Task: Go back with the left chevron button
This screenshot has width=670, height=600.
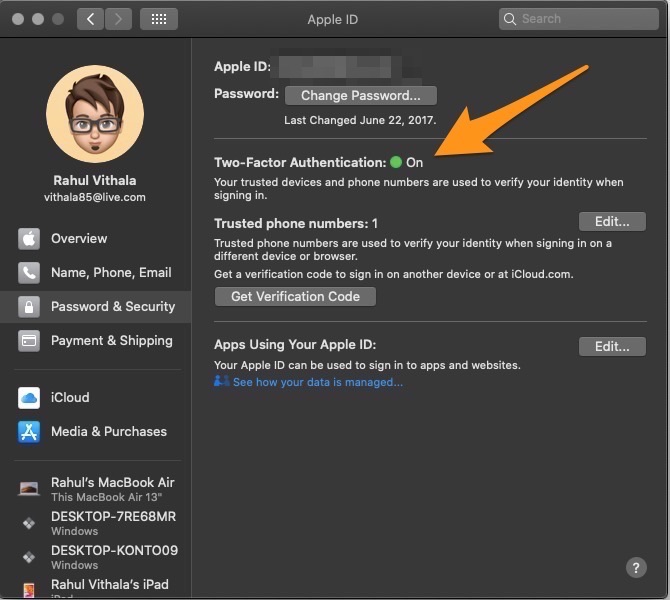Action: click(x=90, y=19)
